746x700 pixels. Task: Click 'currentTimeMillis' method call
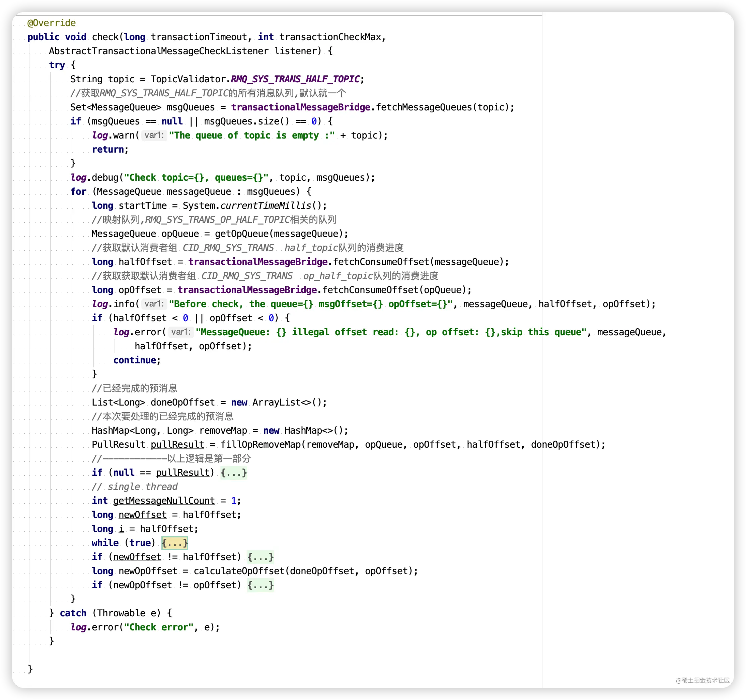click(266, 205)
